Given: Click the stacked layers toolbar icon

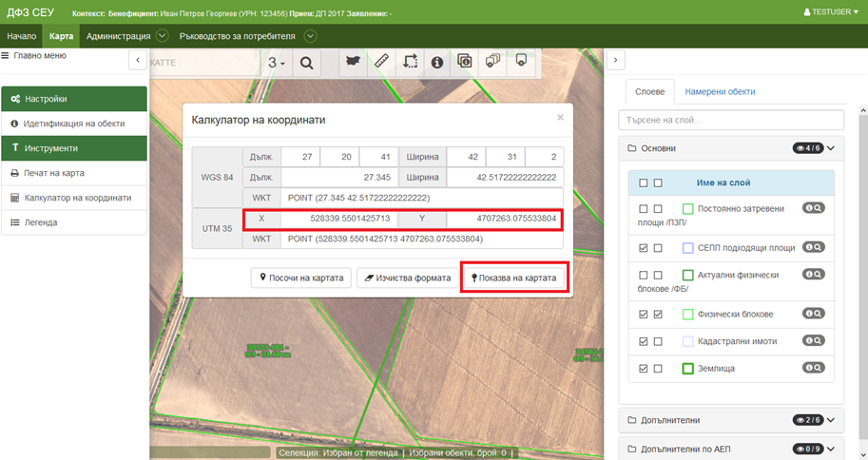Looking at the screenshot, I should [x=492, y=61].
